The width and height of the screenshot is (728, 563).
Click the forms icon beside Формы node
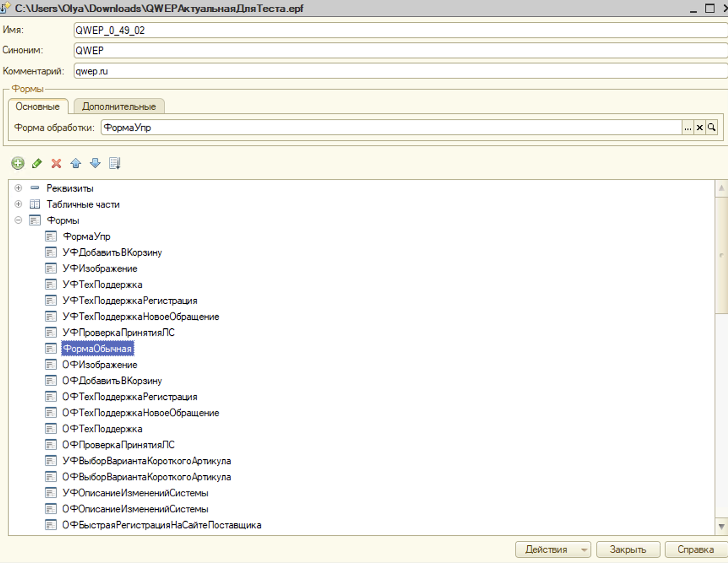(35, 220)
